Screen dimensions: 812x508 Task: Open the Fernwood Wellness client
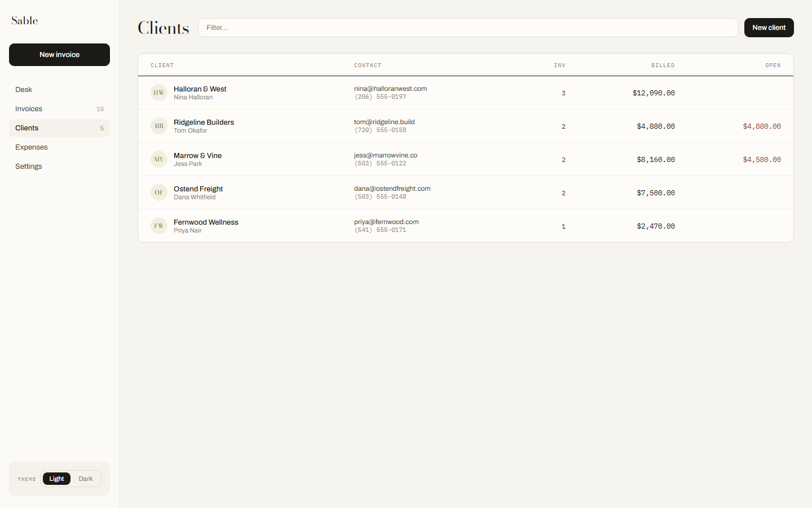[x=466, y=226]
